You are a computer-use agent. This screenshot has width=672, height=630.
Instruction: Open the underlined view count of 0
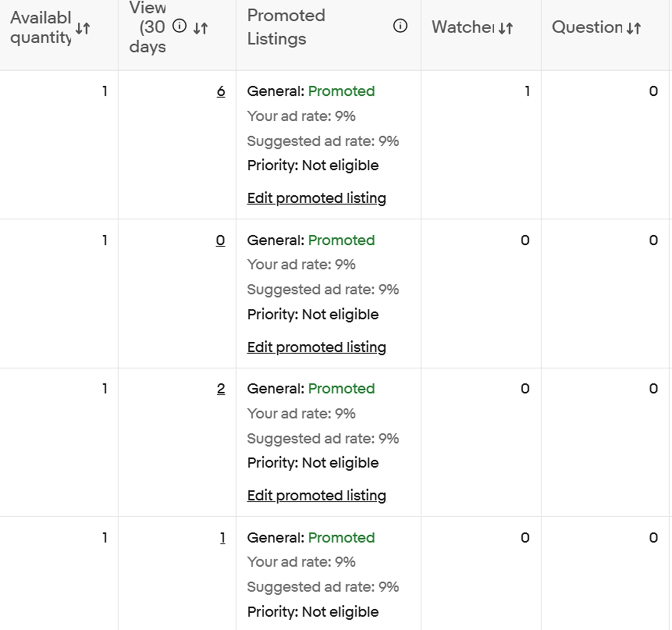(220, 241)
